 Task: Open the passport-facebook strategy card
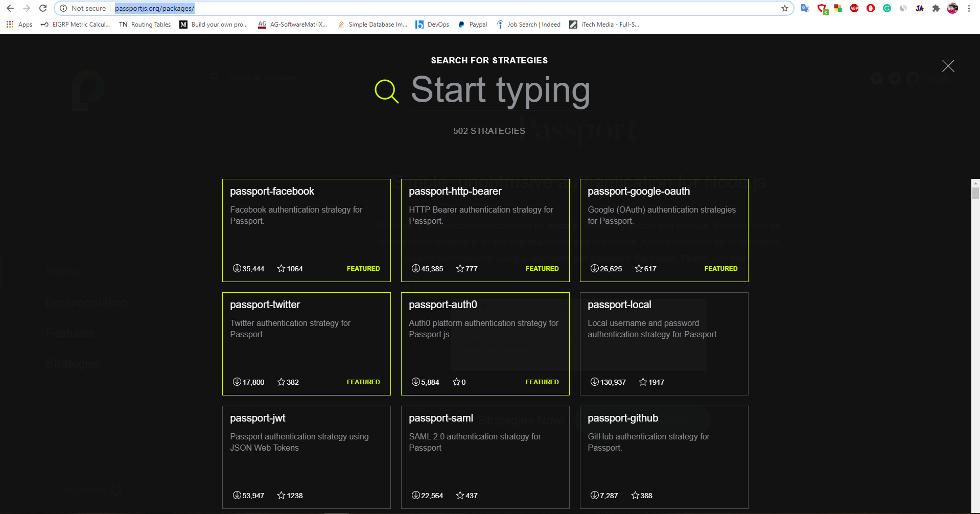307,230
